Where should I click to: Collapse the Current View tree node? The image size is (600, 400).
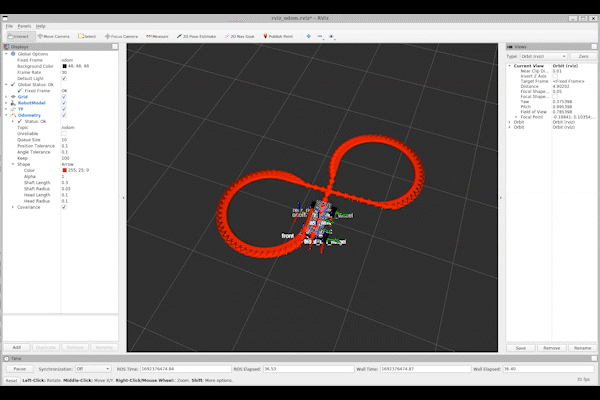pos(510,66)
